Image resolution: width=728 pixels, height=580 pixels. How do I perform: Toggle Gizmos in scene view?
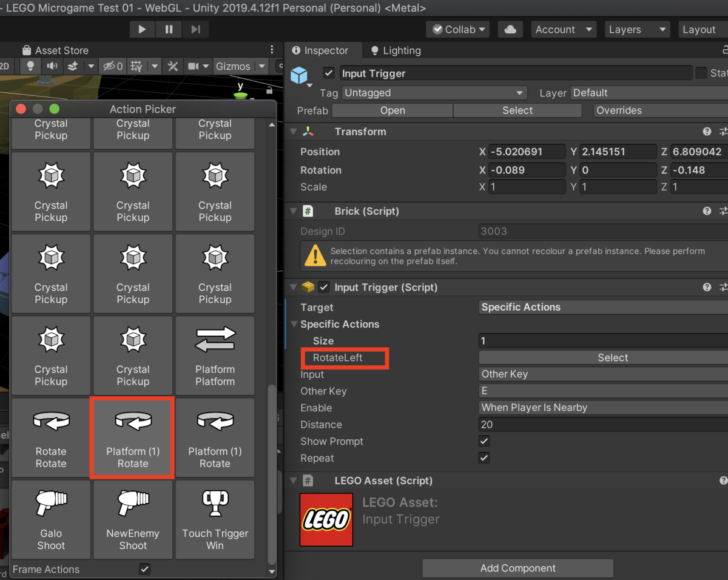point(233,66)
